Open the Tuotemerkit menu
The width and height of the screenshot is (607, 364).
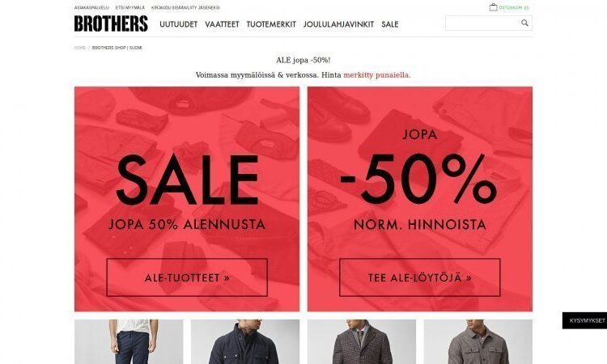pyautogui.click(x=271, y=24)
